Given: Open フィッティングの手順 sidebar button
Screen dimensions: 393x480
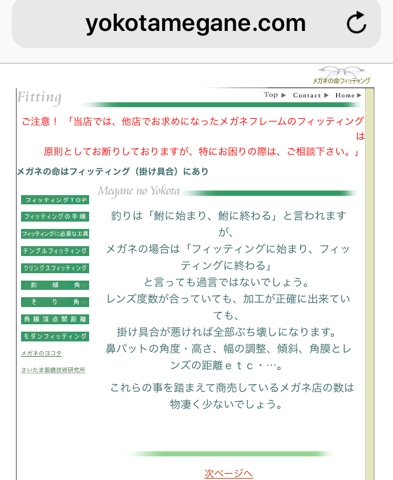Looking at the screenshot, I should (55, 217).
